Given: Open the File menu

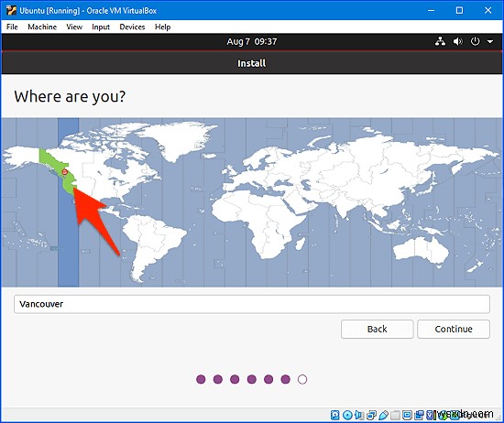Looking at the screenshot, I should pos(12,27).
